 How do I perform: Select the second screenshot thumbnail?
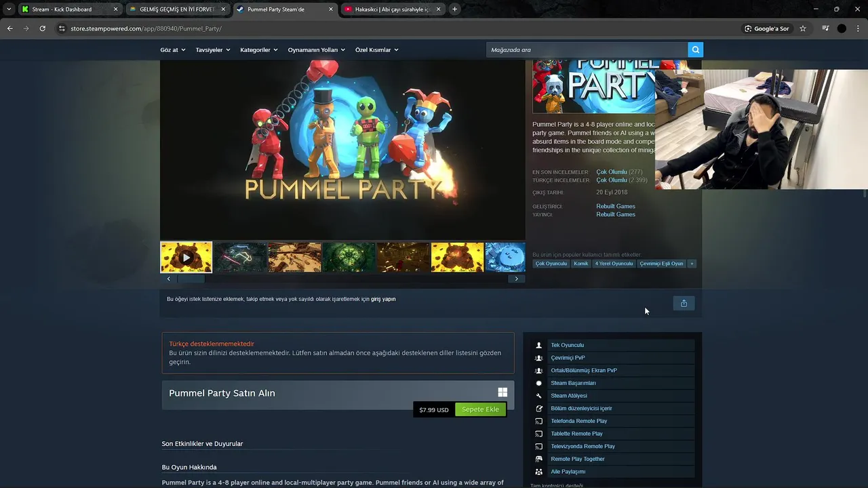coord(240,258)
